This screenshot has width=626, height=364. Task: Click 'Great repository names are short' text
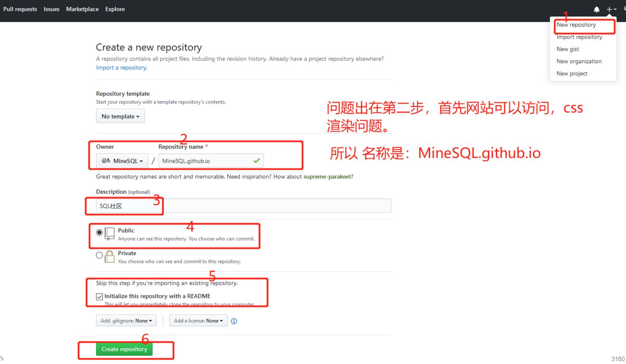point(225,176)
